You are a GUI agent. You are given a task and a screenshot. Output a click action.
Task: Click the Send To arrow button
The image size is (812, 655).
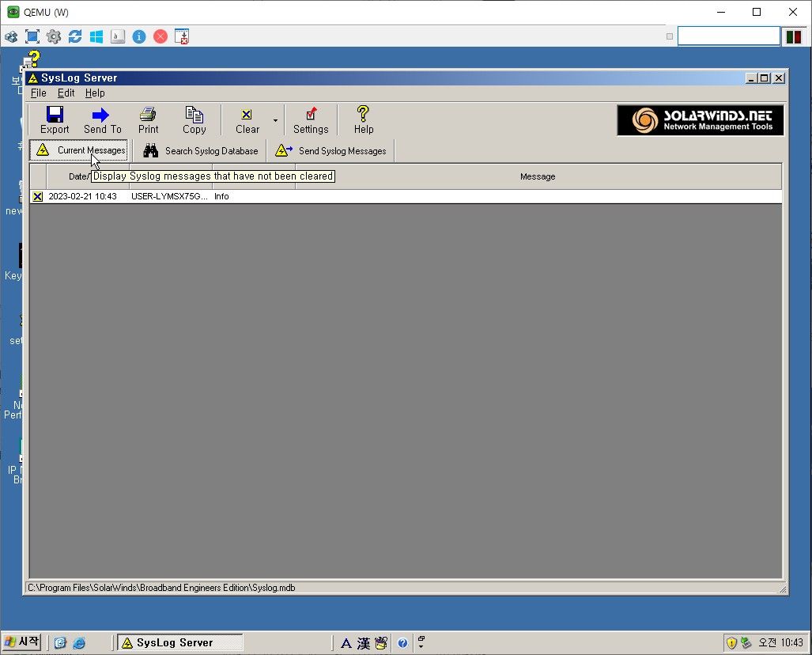coord(102,119)
